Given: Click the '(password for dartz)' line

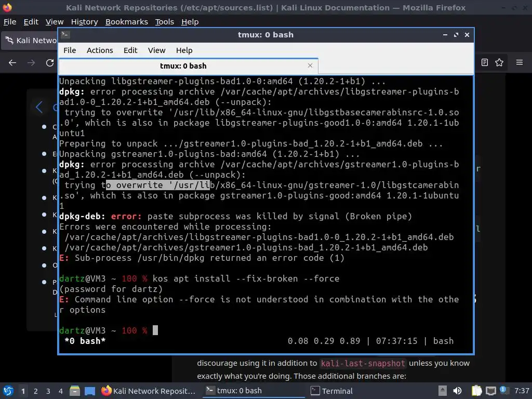Looking at the screenshot, I should (x=111, y=289).
